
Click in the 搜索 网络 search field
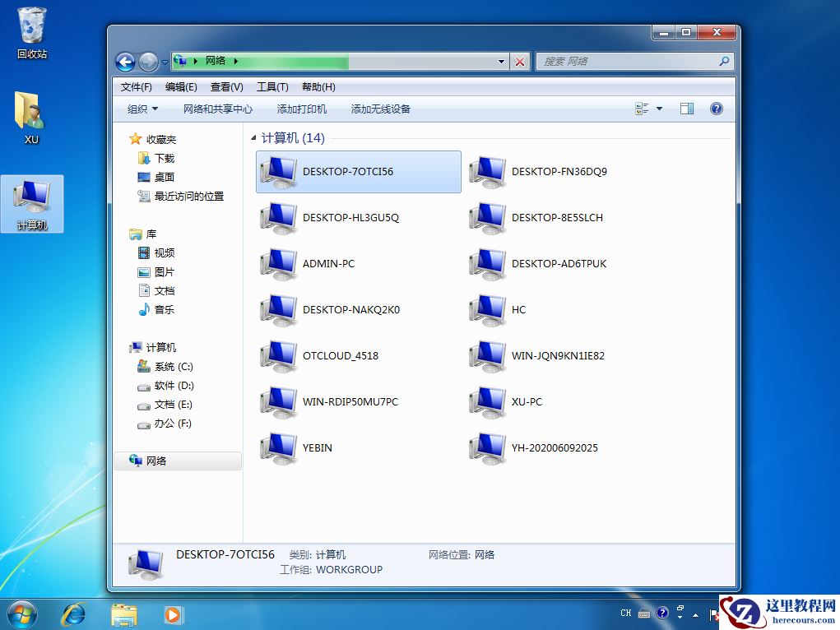coord(628,62)
